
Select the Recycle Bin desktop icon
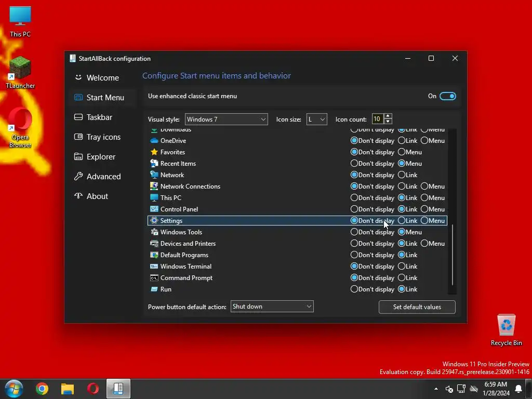click(x=506, y=330)
